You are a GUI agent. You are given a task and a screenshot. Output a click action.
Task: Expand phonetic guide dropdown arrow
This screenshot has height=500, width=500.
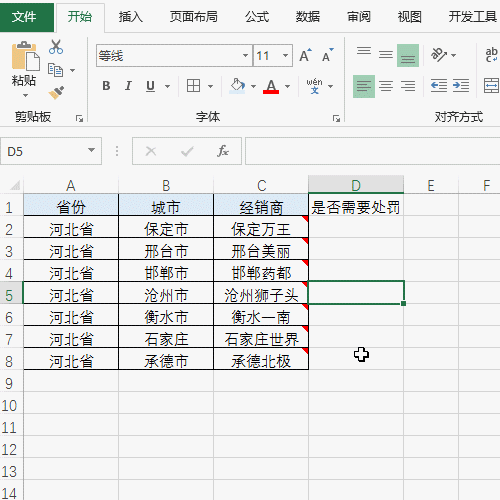pyautogui.click(x=330, y=86)
